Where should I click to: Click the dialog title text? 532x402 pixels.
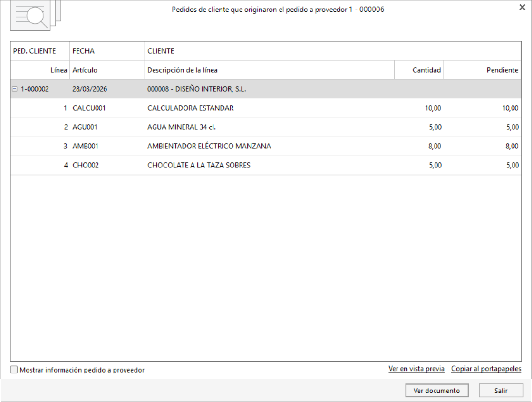click(278, 10)
